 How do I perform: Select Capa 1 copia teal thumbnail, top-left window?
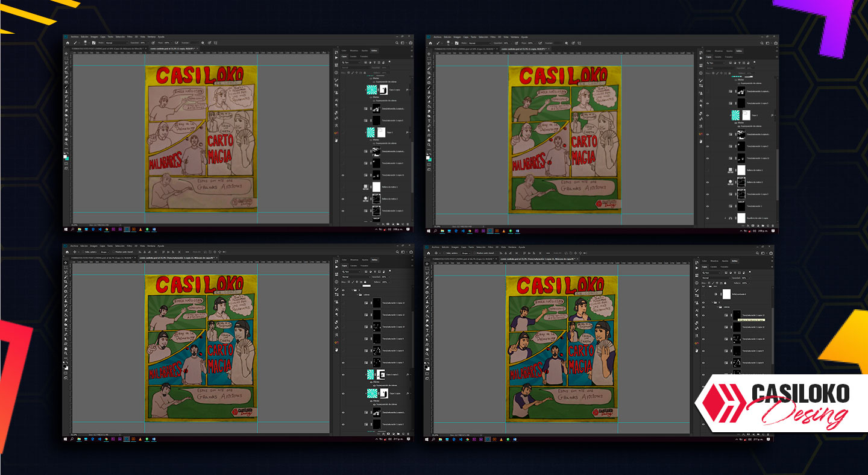pos(371,90)
